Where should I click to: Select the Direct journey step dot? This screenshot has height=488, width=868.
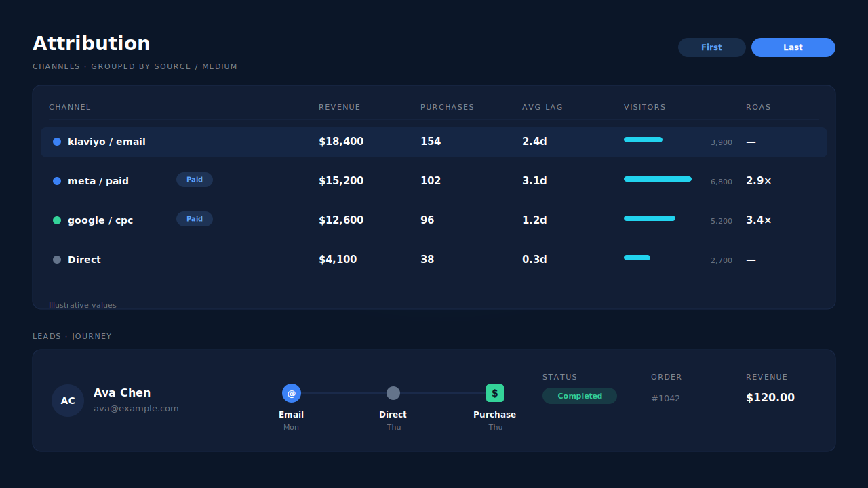[x=393, y=393]
